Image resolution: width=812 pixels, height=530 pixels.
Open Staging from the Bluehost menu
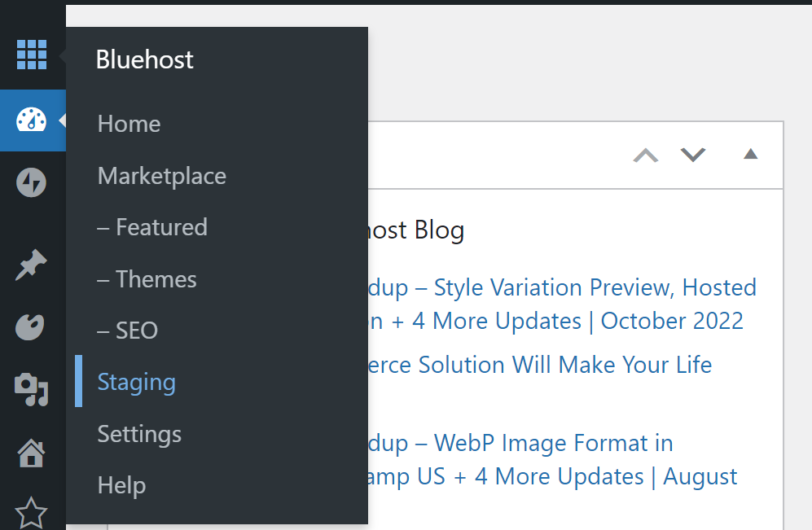pyautogui.click(x=135, y=382)
